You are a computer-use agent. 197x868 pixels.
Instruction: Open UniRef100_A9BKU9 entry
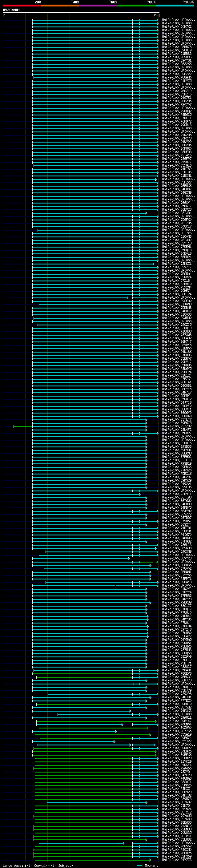177,603
